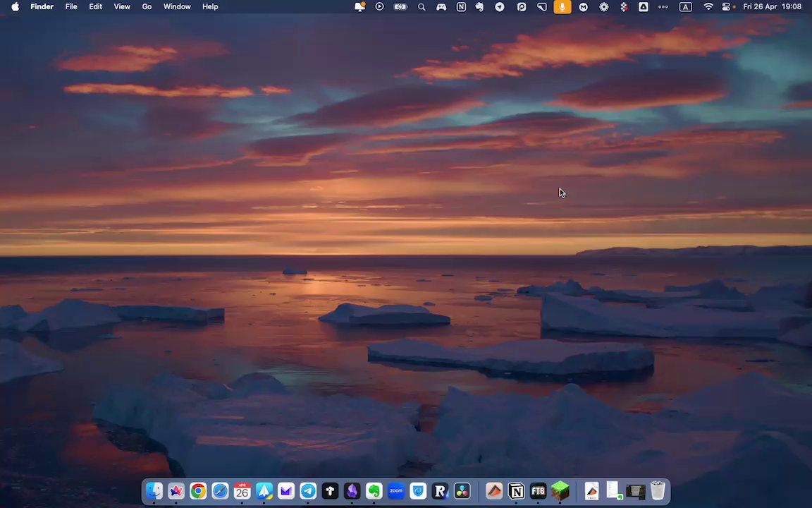Launch Telegram from the dock
This screenshot has height=508, width=812.
[308, 491]
